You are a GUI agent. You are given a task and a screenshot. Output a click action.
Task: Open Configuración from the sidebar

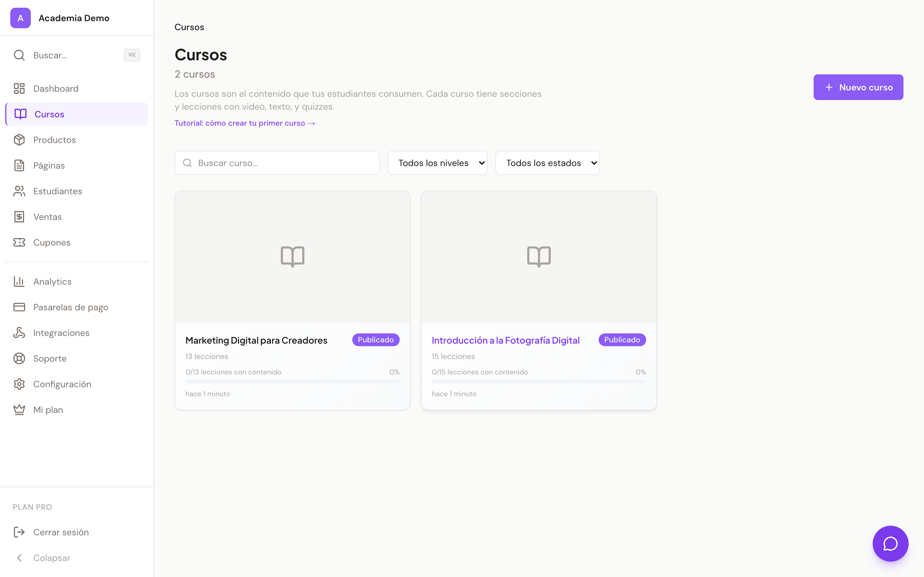62,383
